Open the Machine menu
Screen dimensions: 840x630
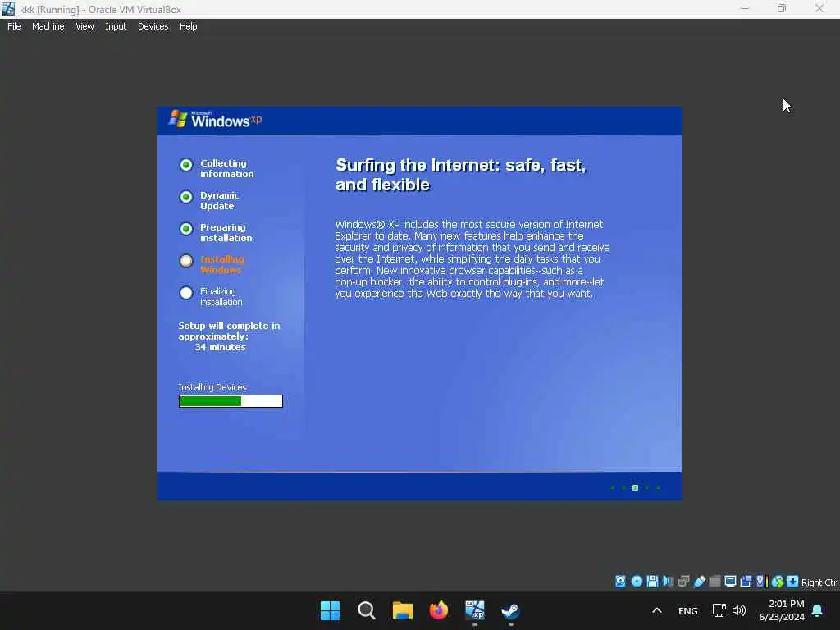tap(48, 26)
